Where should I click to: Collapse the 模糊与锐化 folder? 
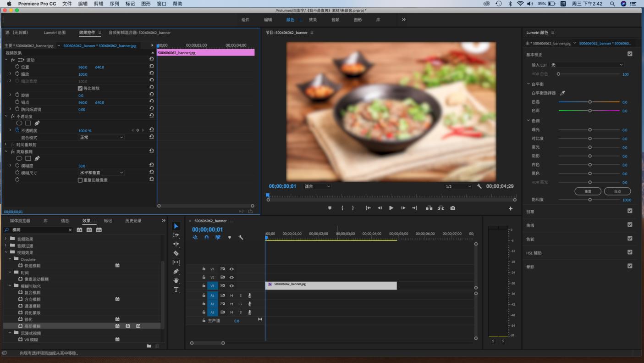tap(11, 286)
